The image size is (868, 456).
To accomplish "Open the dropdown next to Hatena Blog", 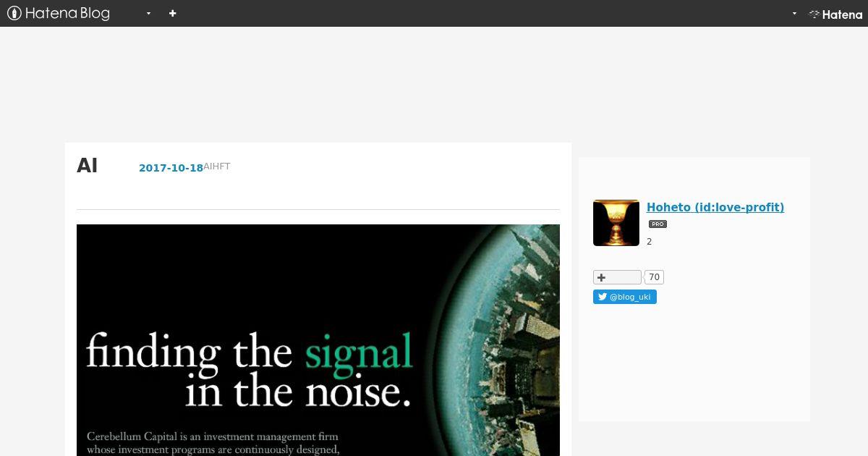I will point(148,13).
